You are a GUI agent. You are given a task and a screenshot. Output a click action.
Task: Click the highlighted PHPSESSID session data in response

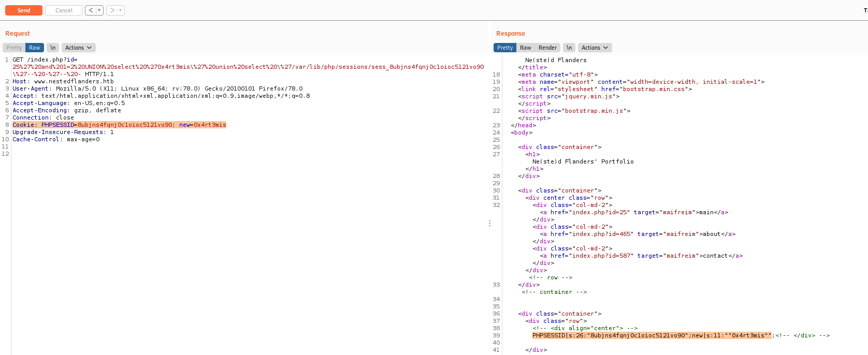click(x=652, y=335)
